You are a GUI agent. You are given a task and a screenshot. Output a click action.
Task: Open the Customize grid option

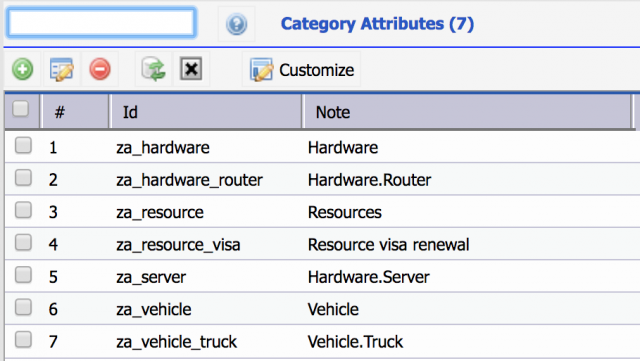pos(302,70)
